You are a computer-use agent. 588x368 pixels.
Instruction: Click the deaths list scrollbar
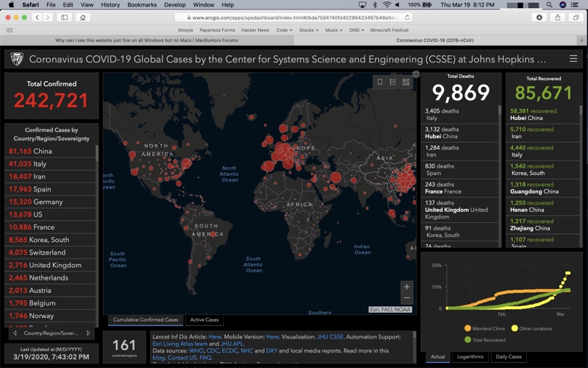(x=500, y=110)
